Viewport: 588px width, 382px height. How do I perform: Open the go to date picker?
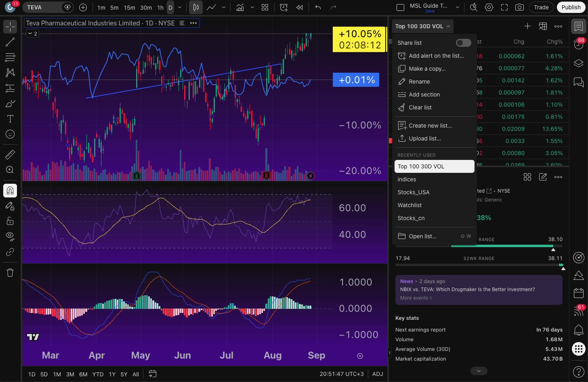[152, 374]
